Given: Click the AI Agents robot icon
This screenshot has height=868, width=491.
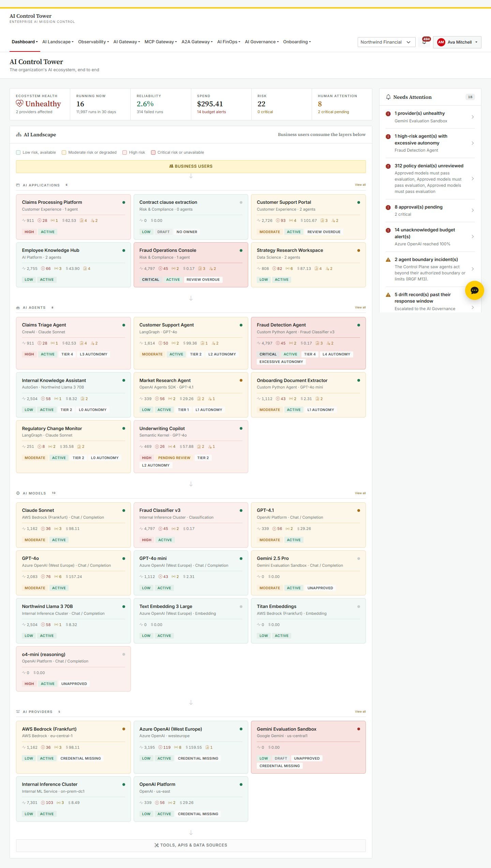Looking at the screenshot, I should [18, 308].
